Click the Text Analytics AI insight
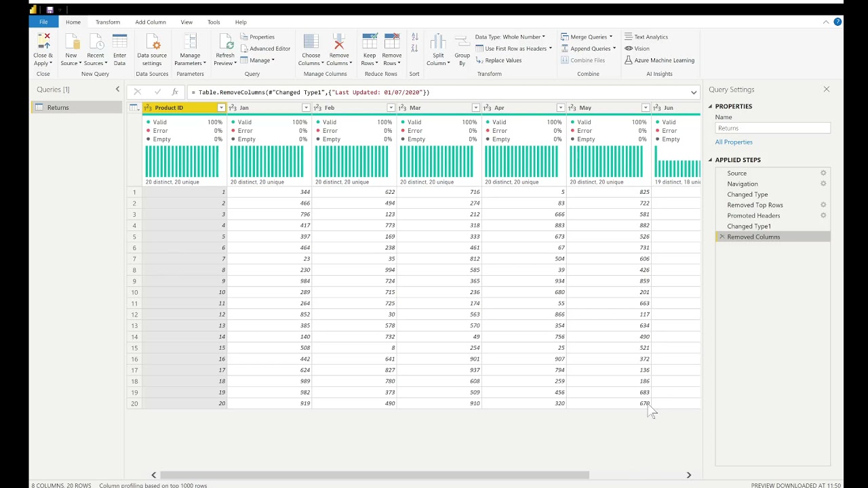 646,37
